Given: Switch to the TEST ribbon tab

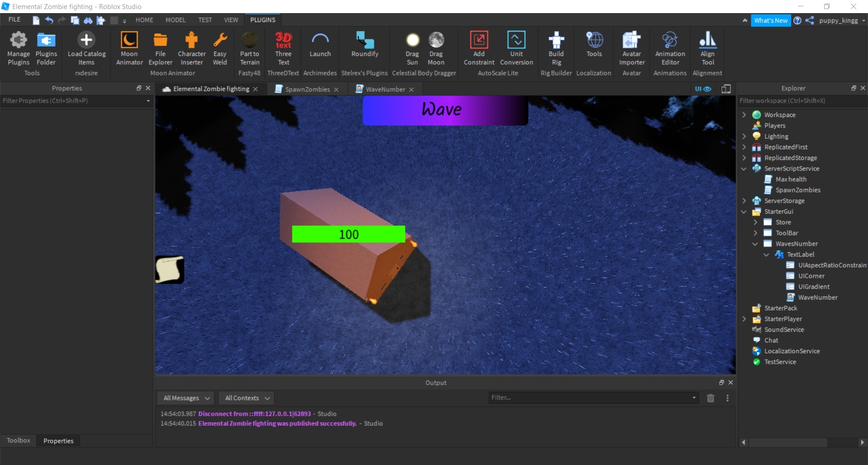Looking at the screenshot, I should [x=205, y=20].
